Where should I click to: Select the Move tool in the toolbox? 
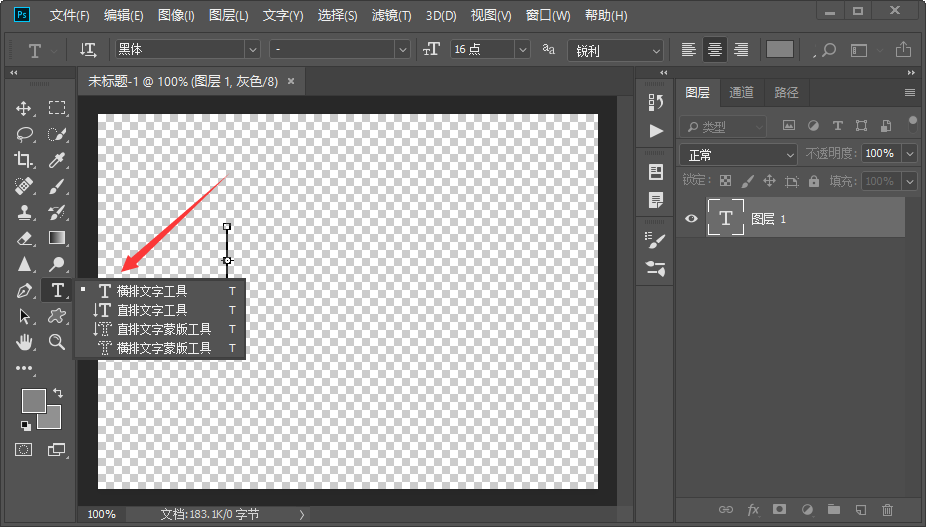tap(24, 108)
